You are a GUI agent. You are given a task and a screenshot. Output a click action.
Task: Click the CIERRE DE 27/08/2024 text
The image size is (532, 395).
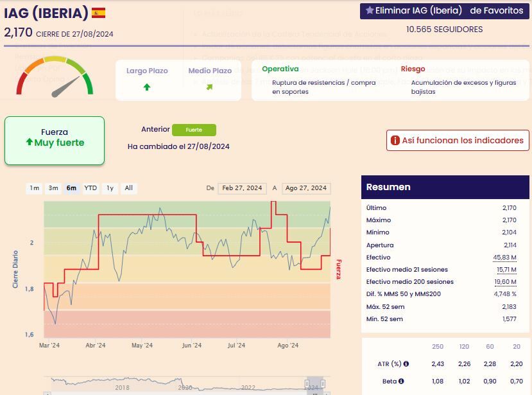click(74, 34)
